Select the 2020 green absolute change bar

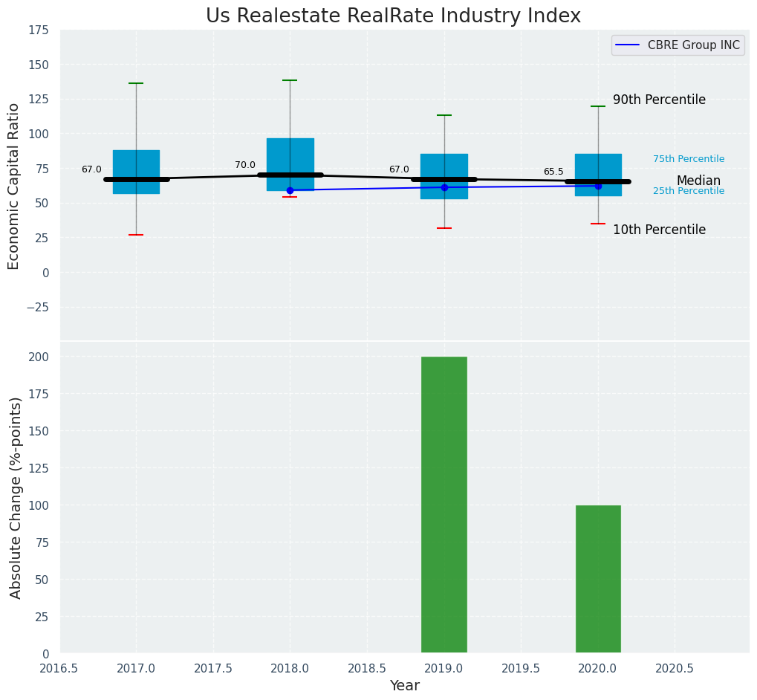tap(598, 579)
